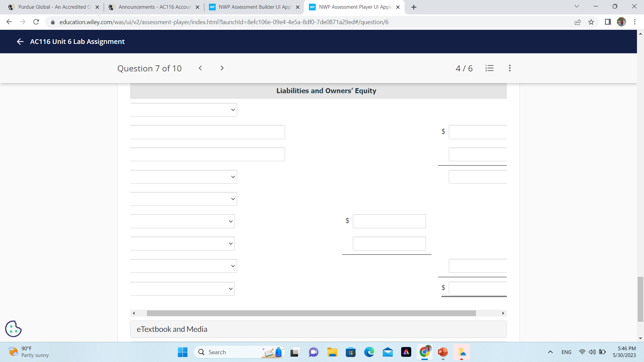The image size is (644, 362).
Task: Switch to the NWP Assessment Builder tab
Action: pos(253,7)
